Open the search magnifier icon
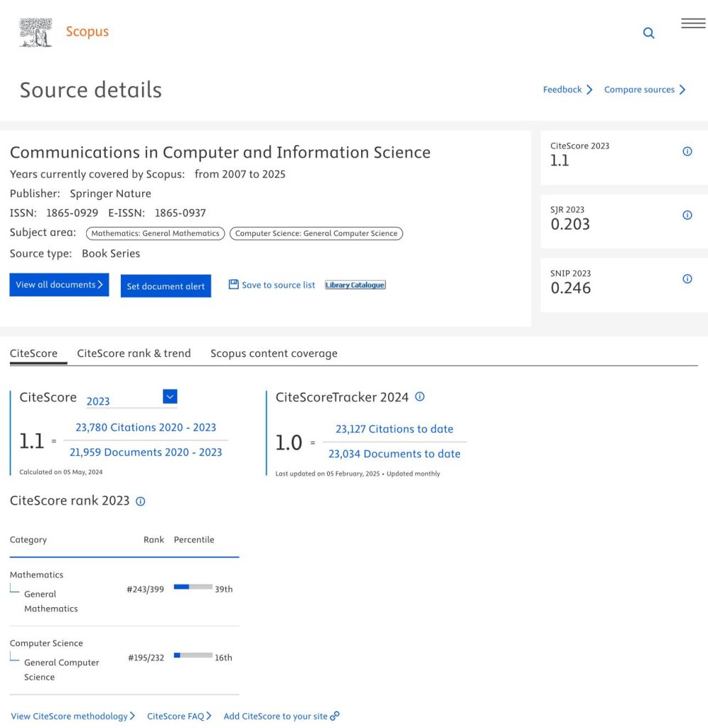Screen dimensions: 708x728 click(x=648, y=33)
